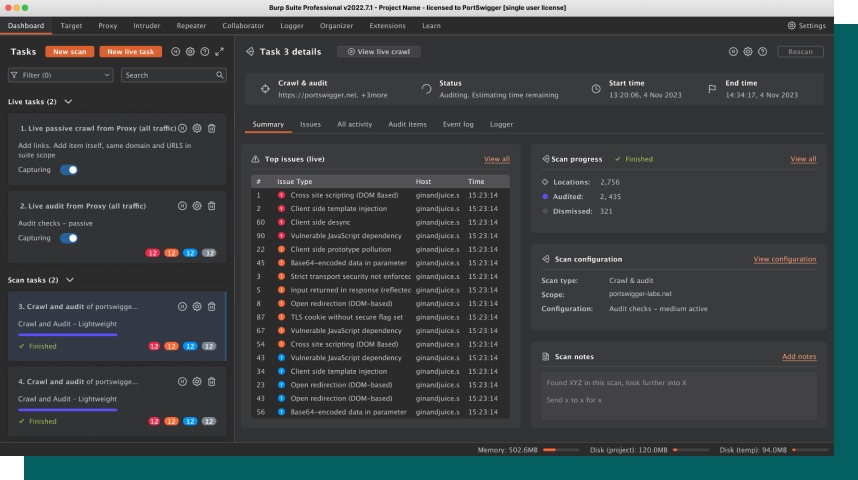This screenshot has height=480, width=858.
Task: Open help icon in the Tasks header
Action: point(204,51)
